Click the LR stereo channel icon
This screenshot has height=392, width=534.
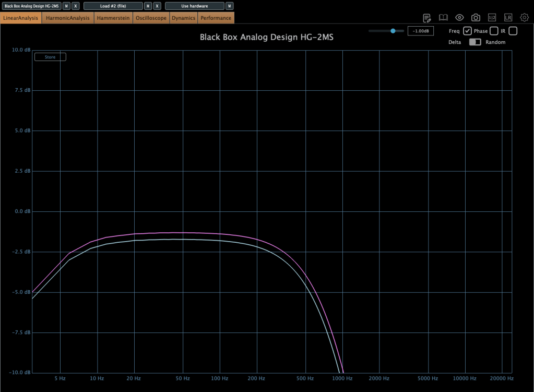click(508, 18)
